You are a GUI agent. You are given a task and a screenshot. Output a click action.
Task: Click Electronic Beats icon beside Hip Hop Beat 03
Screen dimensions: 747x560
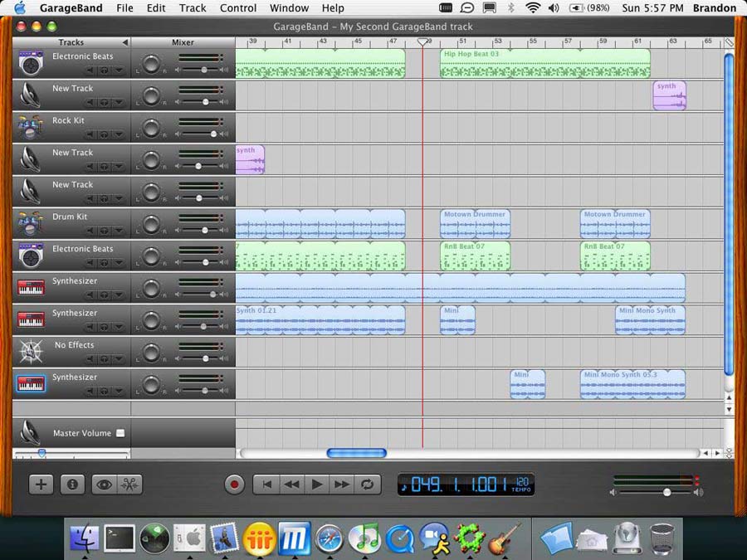coord(31,62)
